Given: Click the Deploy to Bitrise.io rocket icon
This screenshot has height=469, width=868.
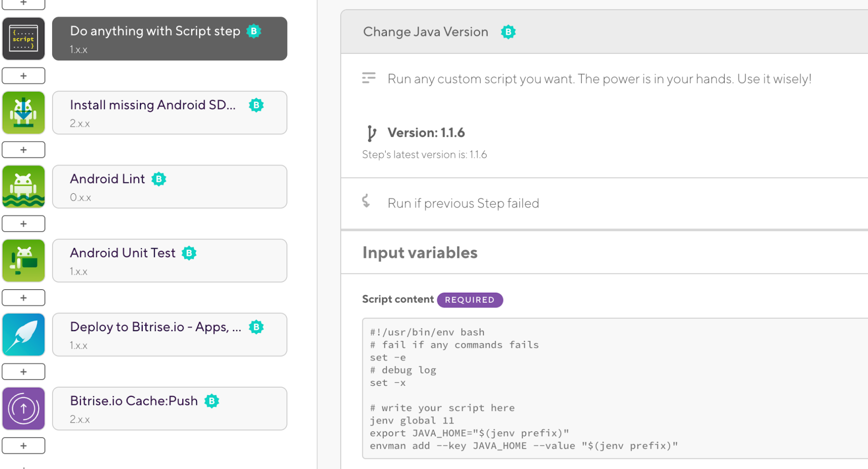Looking at the screenshot, I should (x=23, y=334).
